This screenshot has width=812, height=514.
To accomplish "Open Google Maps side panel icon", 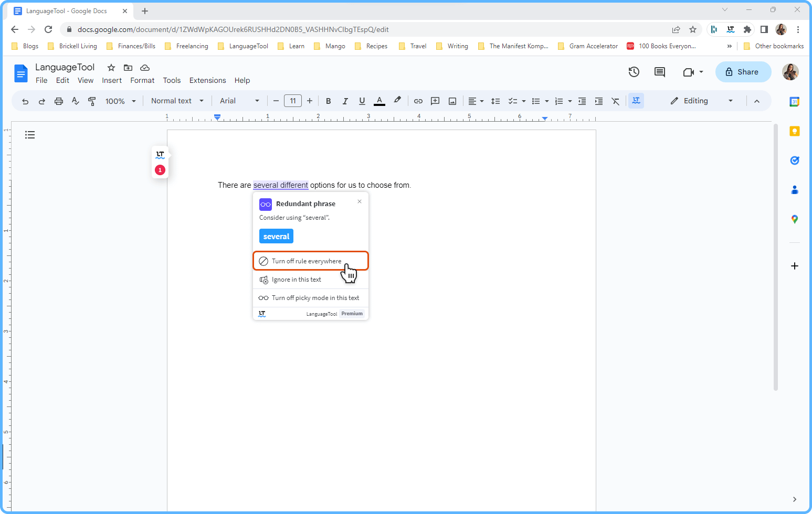I will pos(795,219).
